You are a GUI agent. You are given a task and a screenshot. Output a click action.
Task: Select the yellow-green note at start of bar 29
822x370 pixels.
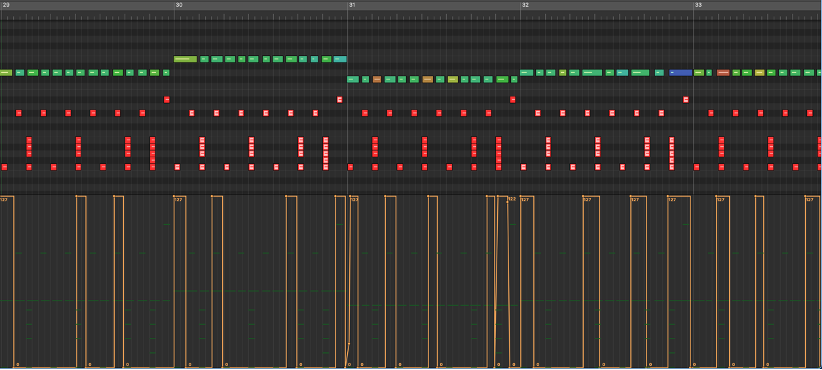click(x=6, y=73)
